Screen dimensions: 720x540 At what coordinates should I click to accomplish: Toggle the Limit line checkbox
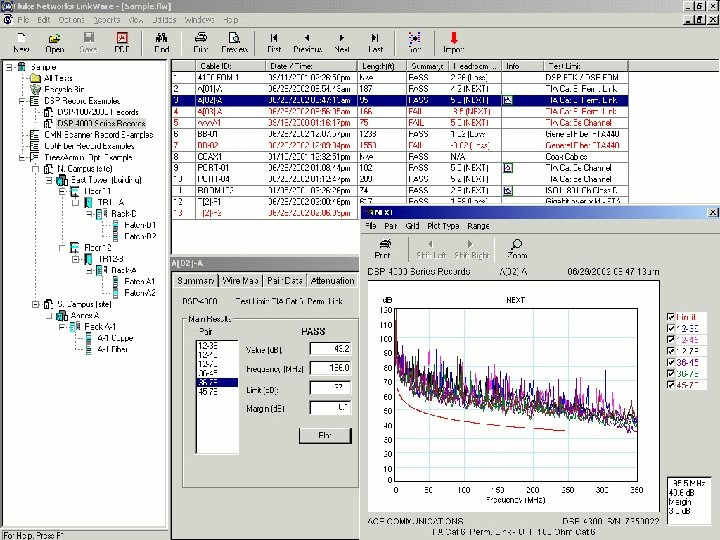(x=670, y=317)
